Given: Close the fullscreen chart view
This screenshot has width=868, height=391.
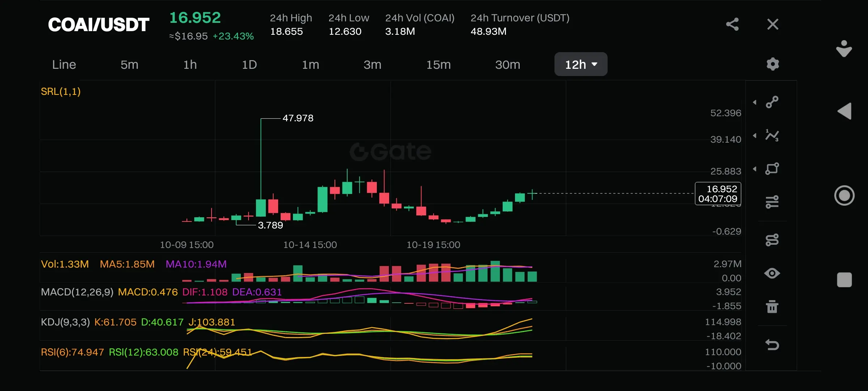Looking at the screenshot, I should click(773, 24).
